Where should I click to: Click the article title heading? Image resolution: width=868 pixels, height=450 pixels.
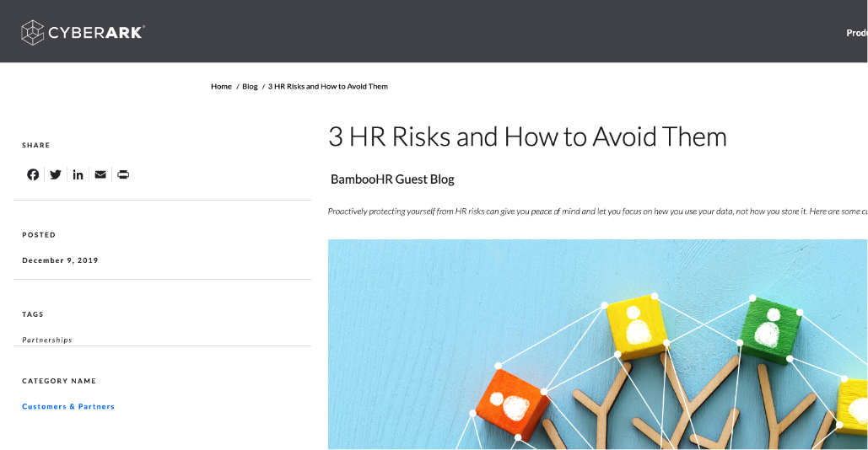(527, 137)
